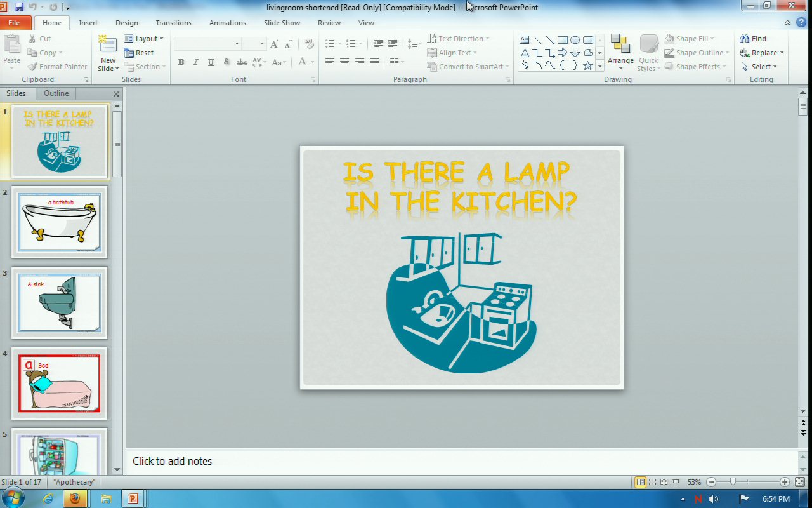This screenshot has width=812, height=508.
Task: Open the File backstage button
Action: [x=14, y=23]
